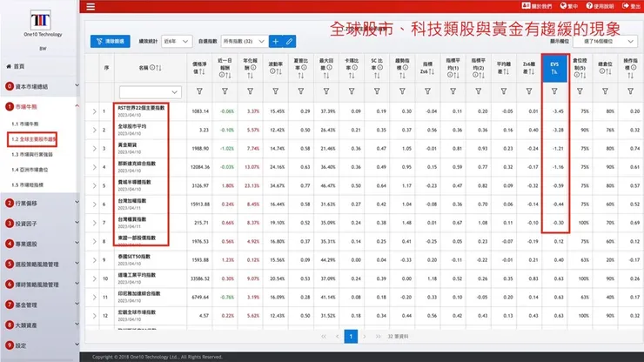Viewport: 644px width, 362px height.
Task: Expand row 9 泰國SET50指數
Action: tap(94, 260)
